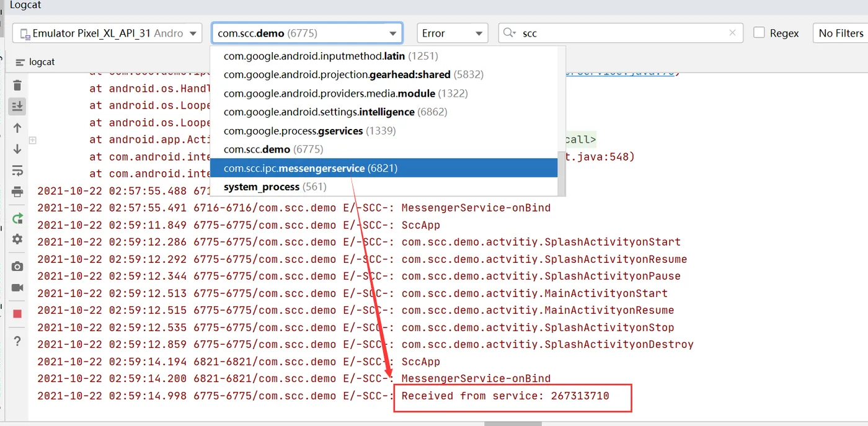
Task: Click 'SccApp' log line at 02:59:11.849
Action: point(239,225)
